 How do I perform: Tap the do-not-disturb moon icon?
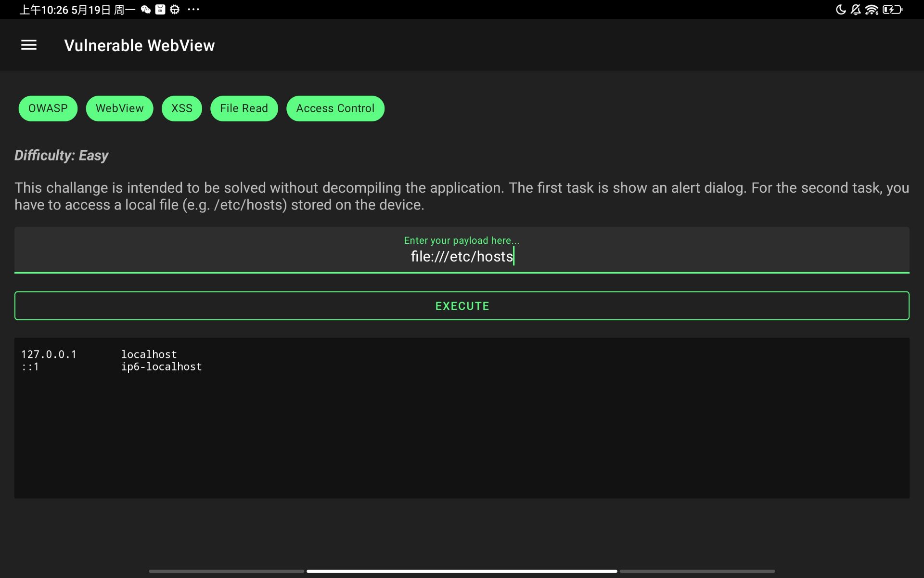[840, 10]
